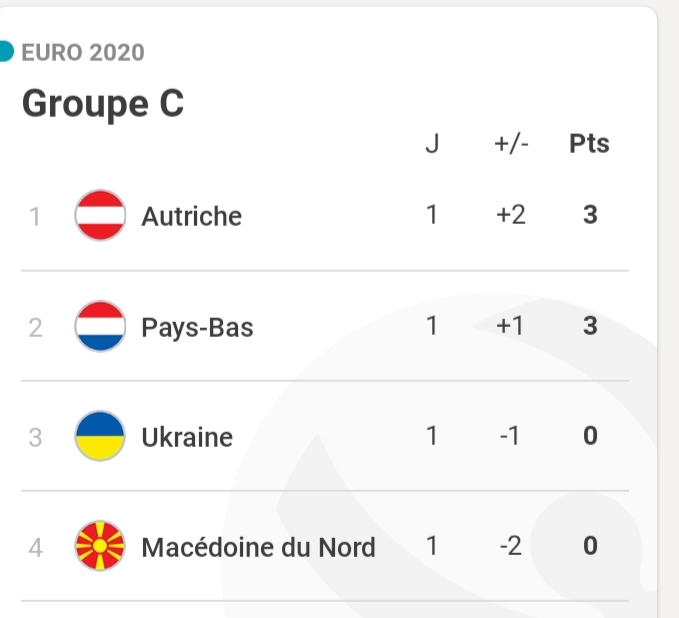
Task: Select the Groupe C heading
Action: coord(103,103)
